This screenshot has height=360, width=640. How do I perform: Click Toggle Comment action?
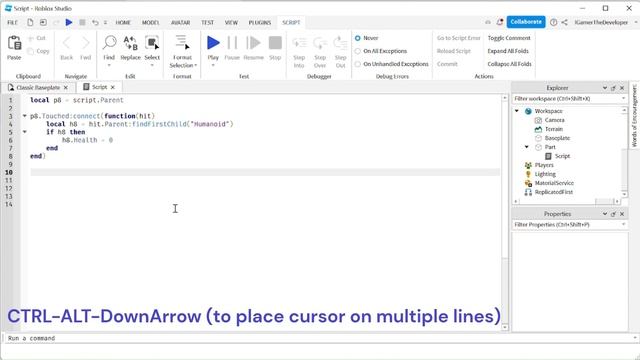509,38
